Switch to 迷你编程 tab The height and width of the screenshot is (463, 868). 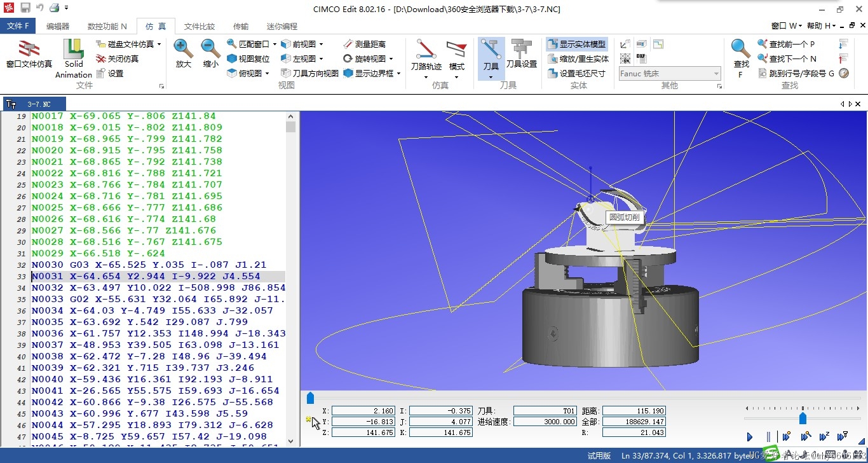coord(281,26)
